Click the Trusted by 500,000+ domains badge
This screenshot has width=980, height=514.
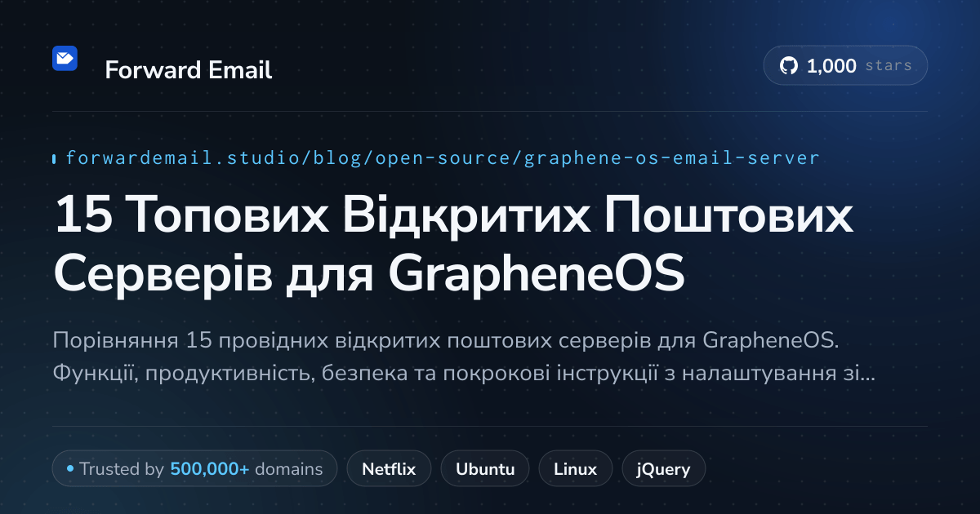(194, 469)
